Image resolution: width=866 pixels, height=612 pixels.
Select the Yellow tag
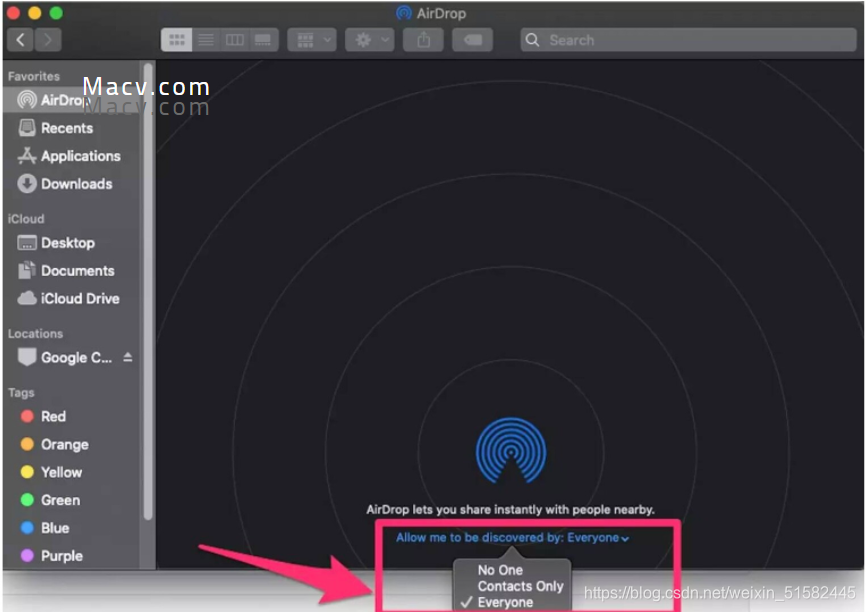(72, 472)
